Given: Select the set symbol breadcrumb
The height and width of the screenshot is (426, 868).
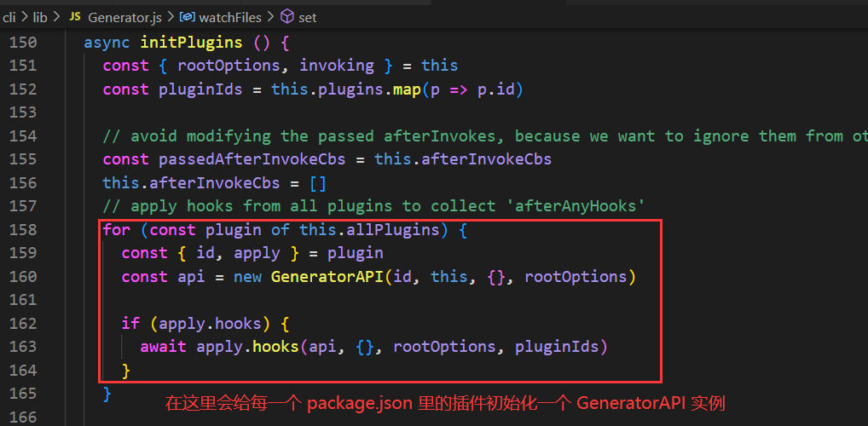Looking at the screenshot, I should click(307, 18).
